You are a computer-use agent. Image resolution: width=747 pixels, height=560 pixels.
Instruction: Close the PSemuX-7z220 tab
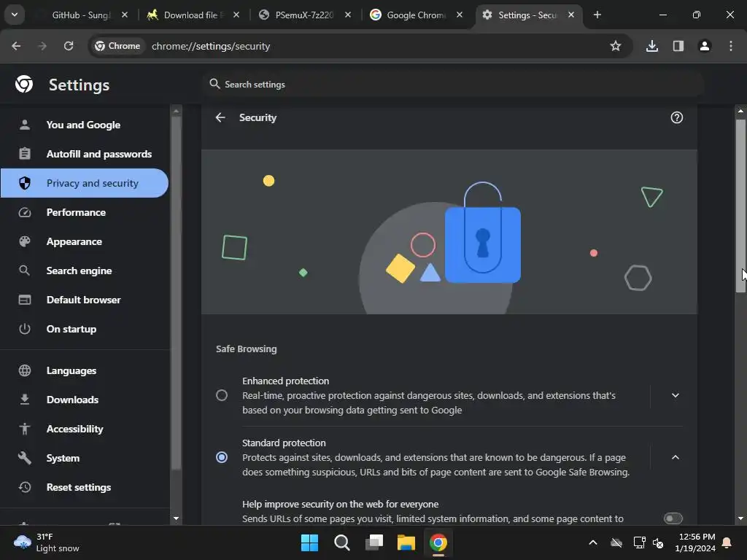(x=348, y=15)
